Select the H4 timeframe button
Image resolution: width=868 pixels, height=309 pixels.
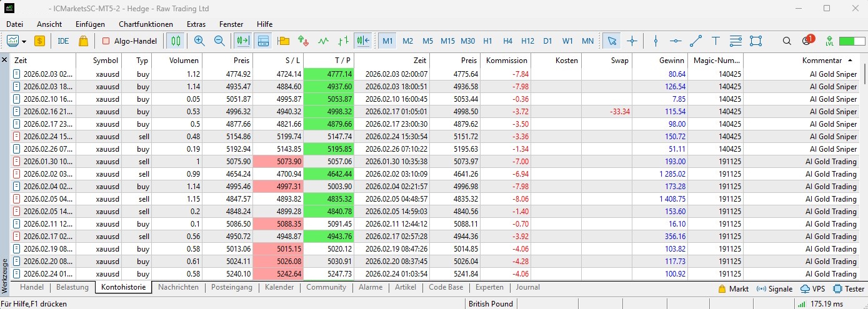coord(507,41)
